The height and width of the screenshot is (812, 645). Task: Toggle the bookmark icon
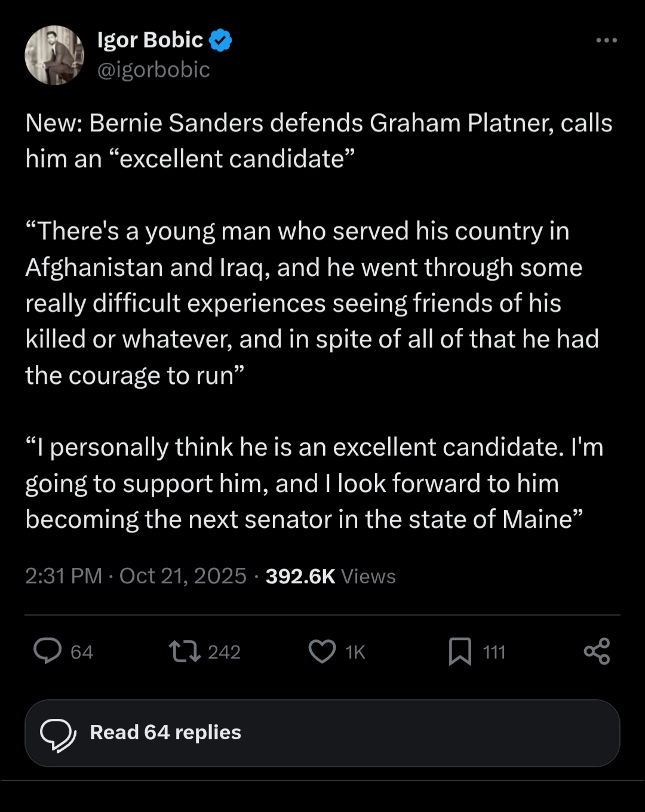(x=460, y=651)
